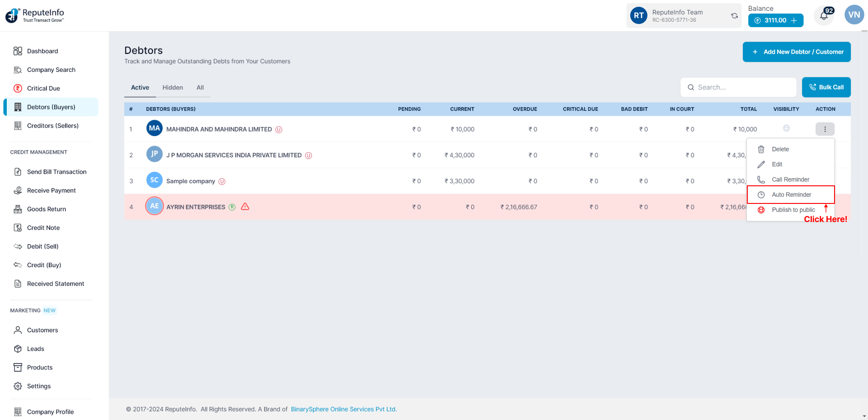
Task: Toggle visibility globe for Mahindra and Mahindra
Action: coord(786,128)
